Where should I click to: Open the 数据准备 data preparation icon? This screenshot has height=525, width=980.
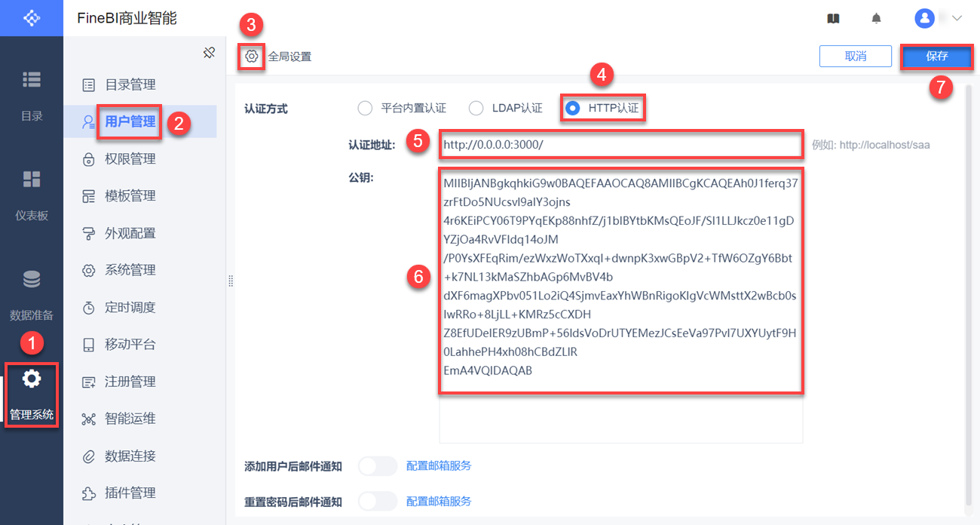[x=31, y=279]
